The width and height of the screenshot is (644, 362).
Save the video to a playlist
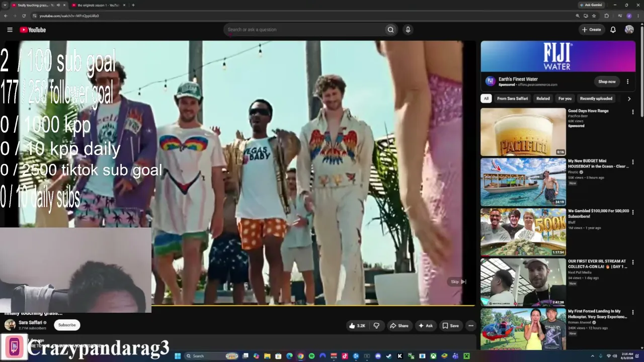(450, 326)
